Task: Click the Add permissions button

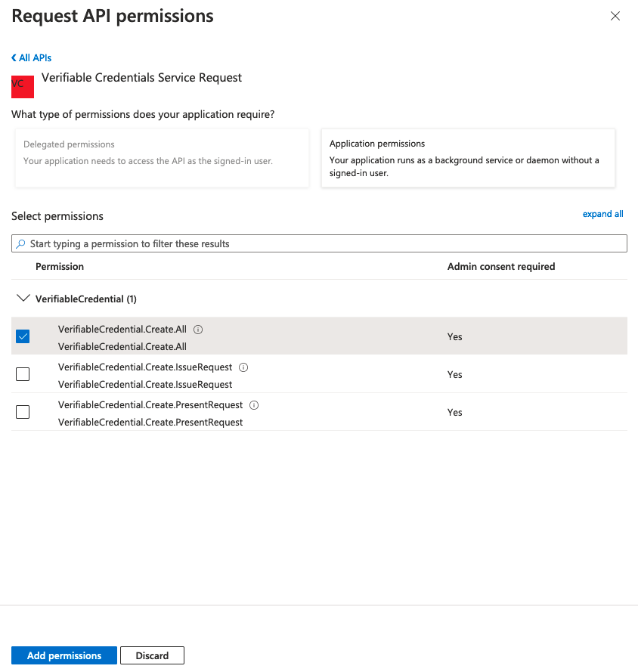Action: coord(64,655)
